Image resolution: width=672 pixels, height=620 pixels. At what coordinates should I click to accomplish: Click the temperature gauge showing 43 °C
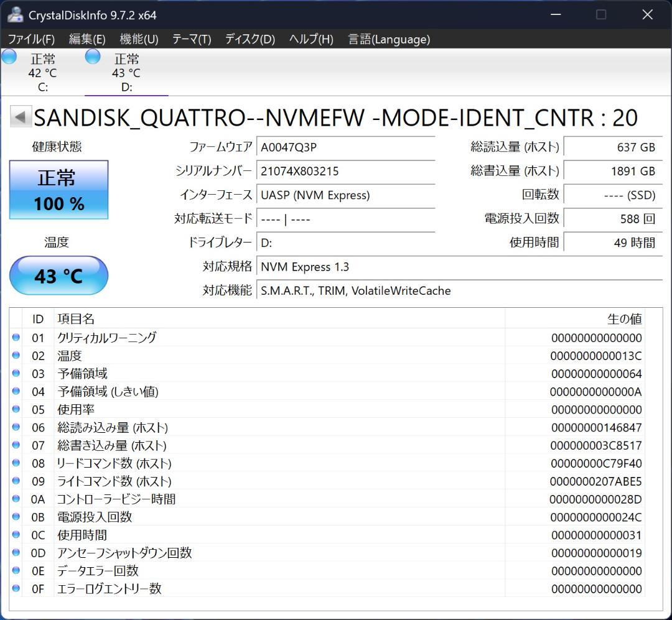58,275
